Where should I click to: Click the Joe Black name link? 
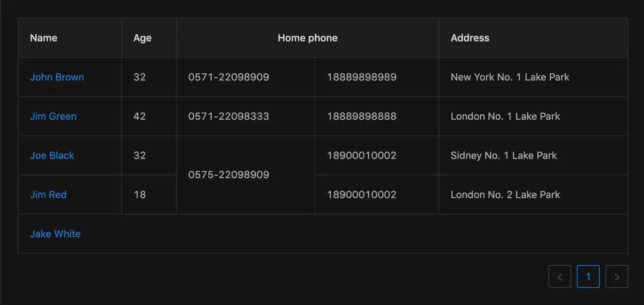(x=52, y=155)
